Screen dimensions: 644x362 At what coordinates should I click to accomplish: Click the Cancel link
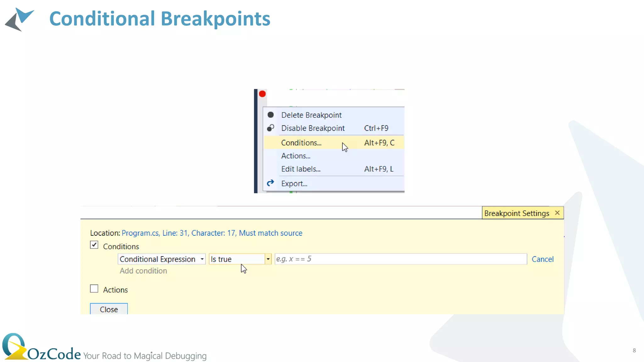(x=542, y=259)
